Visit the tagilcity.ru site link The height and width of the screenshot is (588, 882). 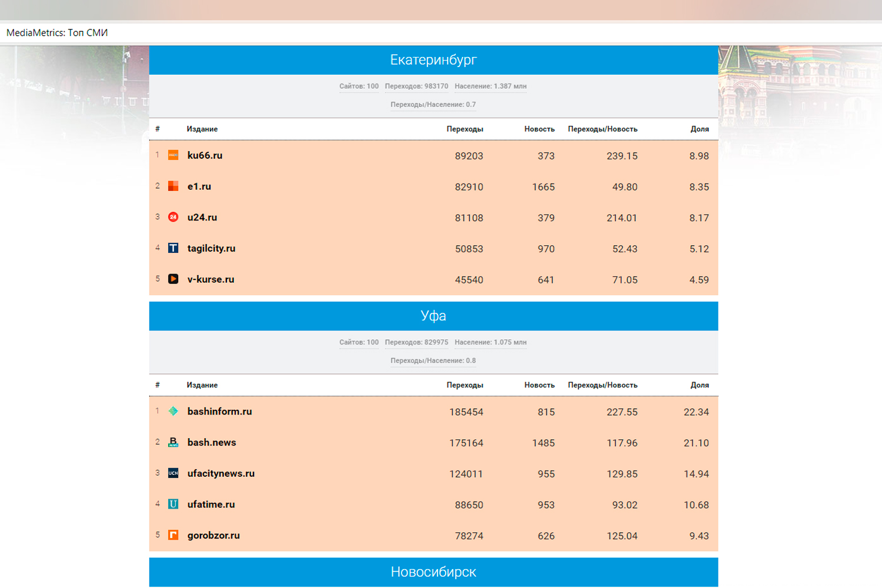click(211, 248)
